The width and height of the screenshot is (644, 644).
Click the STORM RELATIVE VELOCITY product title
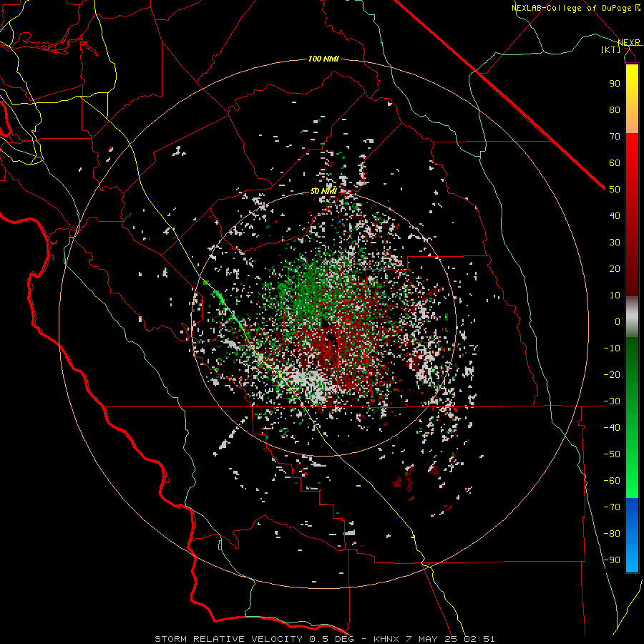click(x=228, y=639)
